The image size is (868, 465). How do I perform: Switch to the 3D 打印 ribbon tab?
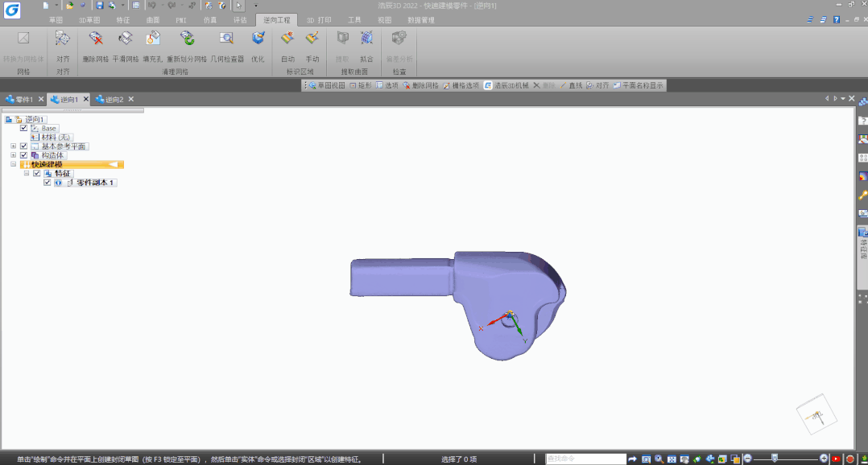(318, 19)
